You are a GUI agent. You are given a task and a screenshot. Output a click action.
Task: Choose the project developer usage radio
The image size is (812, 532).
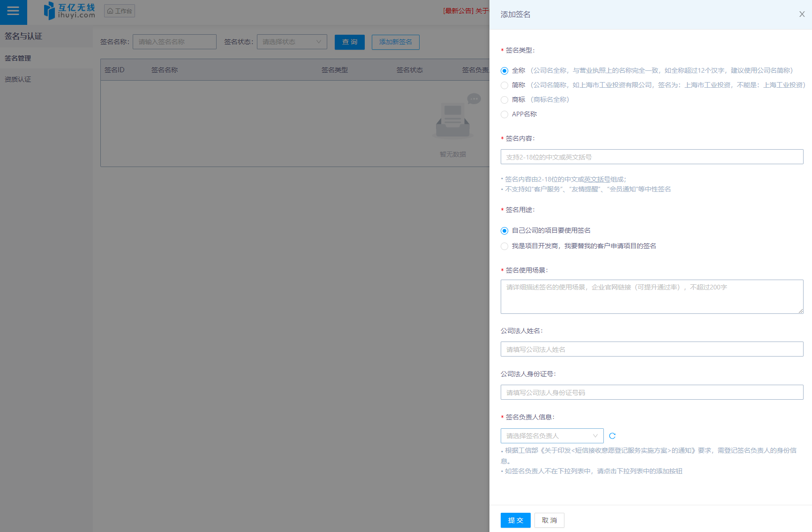pyautogui.click(x=504, y=246)
